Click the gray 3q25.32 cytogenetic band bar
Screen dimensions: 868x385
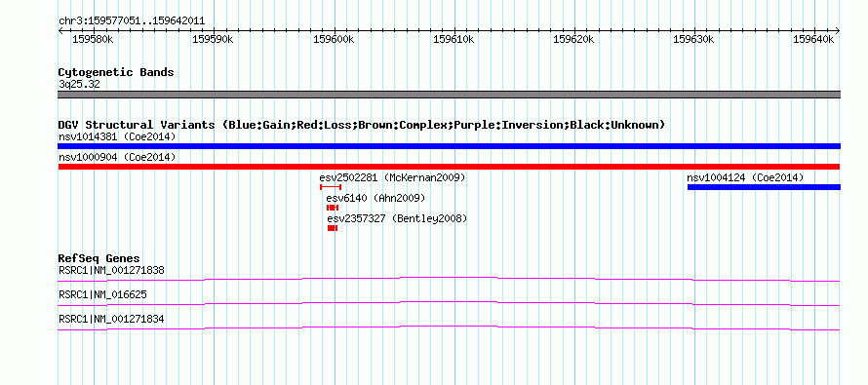click(x=449, y=95)
